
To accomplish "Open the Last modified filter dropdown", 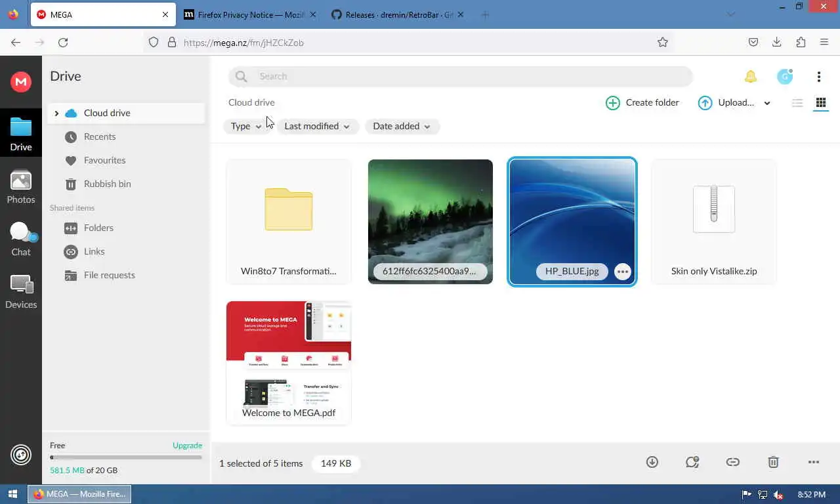I will click(x=317, y=127).
